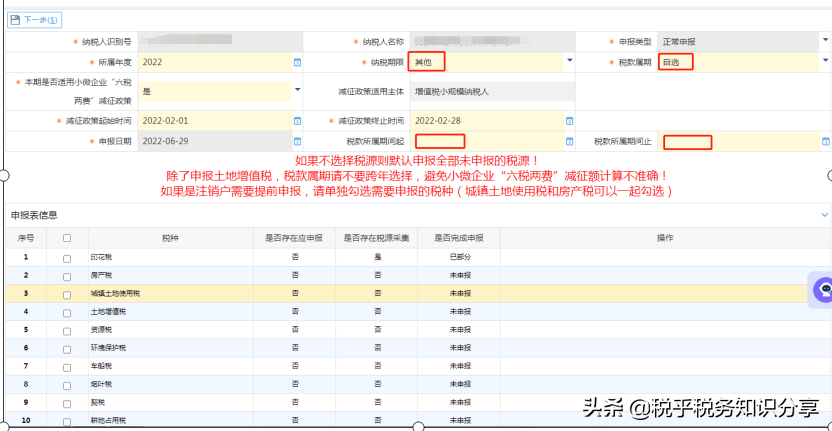
Task: Check the 烟叶税 row checkbox
Action: 67,385
